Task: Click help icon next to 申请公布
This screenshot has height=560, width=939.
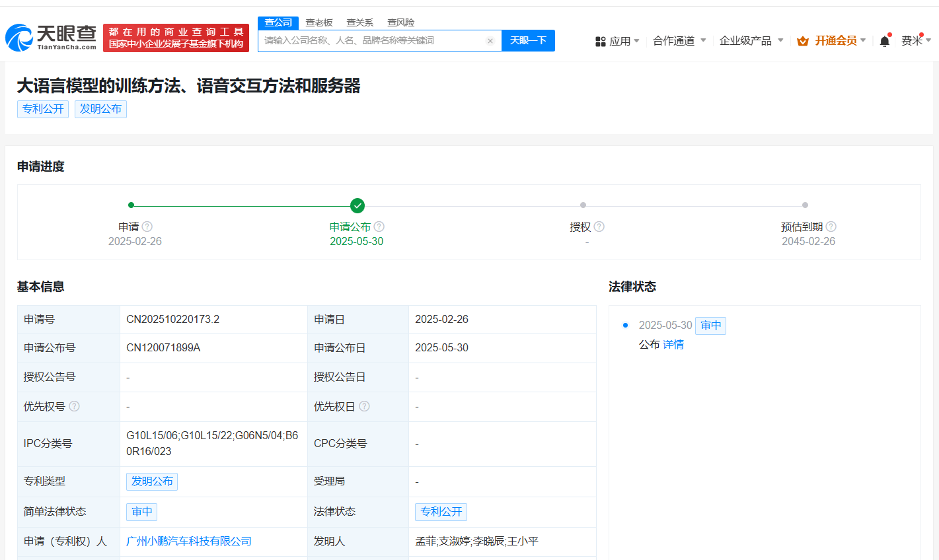Action: 379,227
